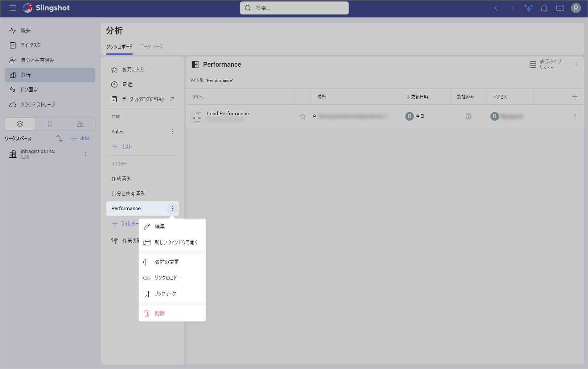This screenshot has width=588, height=369.
Task: Open Infragistics Inc. workspace options
Action: point(85,154)
